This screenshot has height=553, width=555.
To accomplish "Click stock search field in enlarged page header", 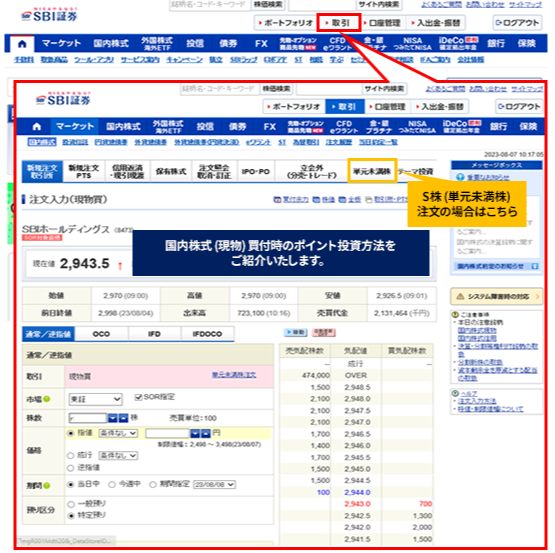I will click(219, 89).
